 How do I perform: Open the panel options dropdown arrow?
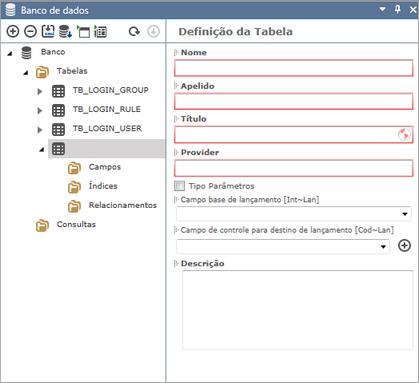[382, 9]
